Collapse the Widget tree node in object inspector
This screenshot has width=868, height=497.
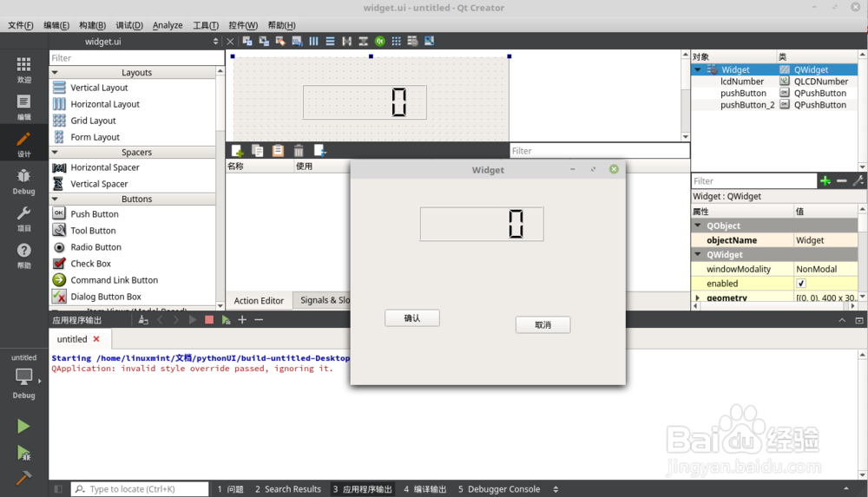(698, 69)
